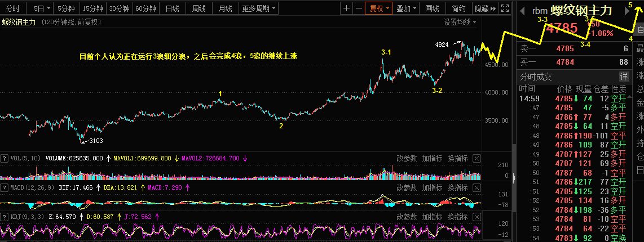
Task: Click 加指标 in KDJ panel
Action: click(x=432, y=217)
